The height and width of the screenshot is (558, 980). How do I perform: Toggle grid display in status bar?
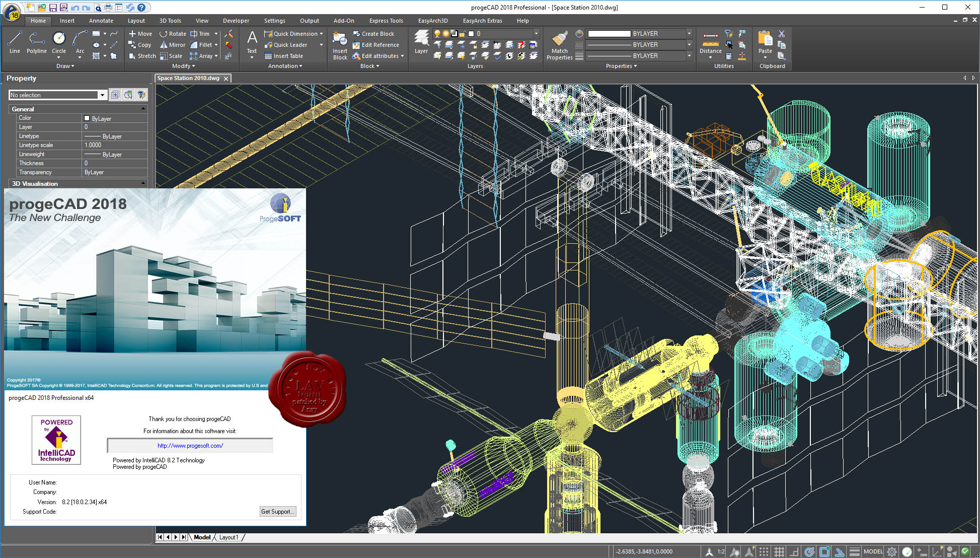click(779, 551)
